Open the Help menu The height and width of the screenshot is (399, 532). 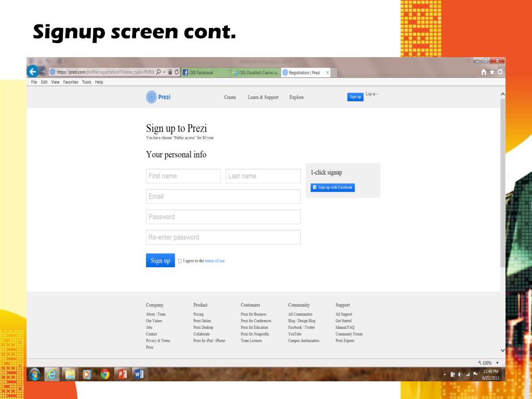[x=99, y=82]
